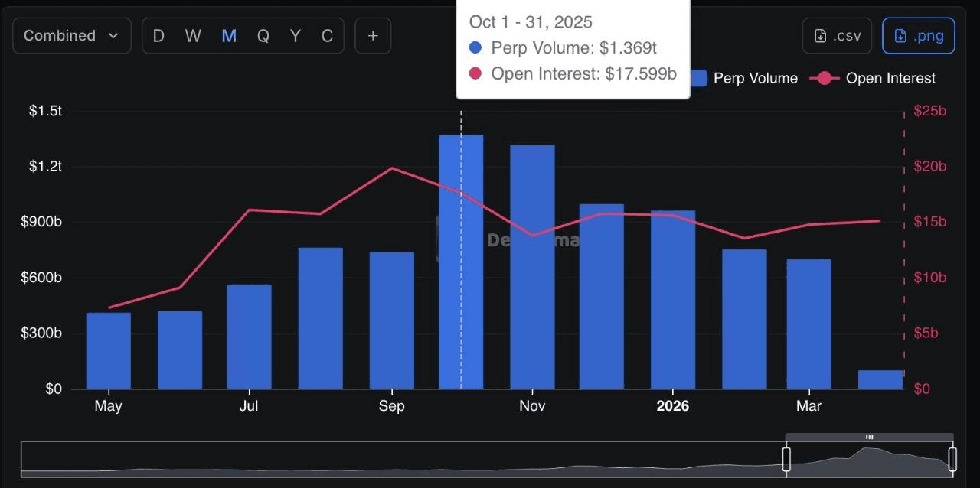
Task: Click the right range slider handle
Action: [952, 459]
